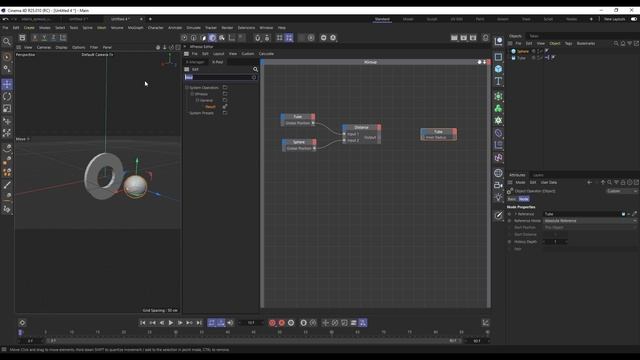Click the Undo arrow at top left
Image resolution: width=640 pixels, height=360 pixels.
coord(5,19)
